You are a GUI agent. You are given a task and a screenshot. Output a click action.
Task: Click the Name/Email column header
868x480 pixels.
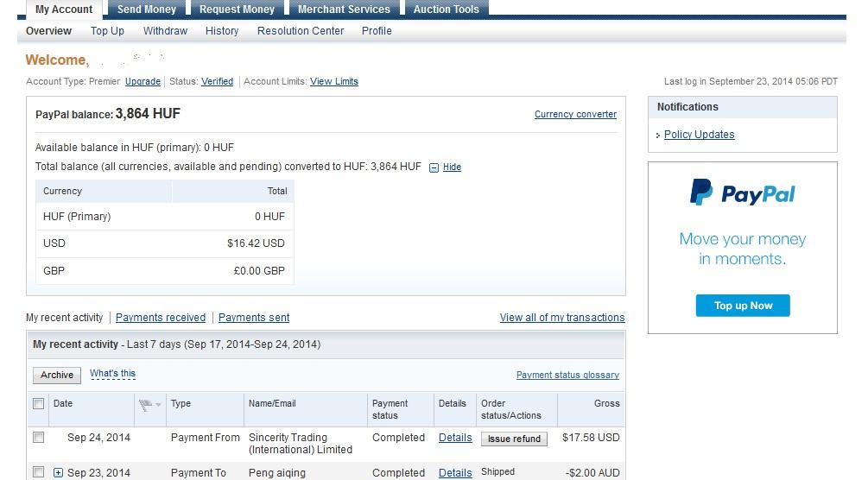[272, 404]
